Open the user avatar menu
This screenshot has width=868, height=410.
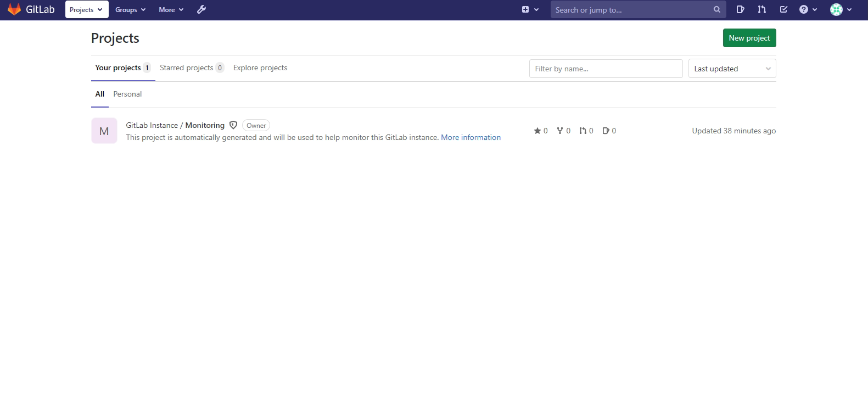[x=841, y=9]
